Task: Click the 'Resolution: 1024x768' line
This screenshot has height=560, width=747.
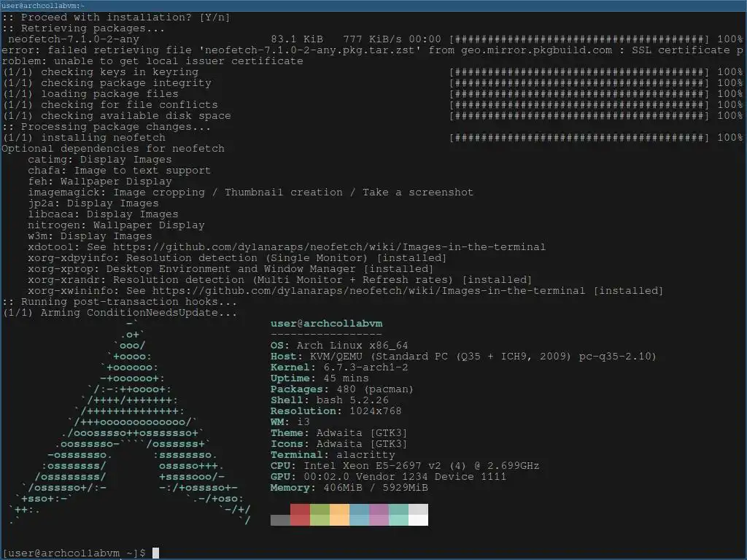Action: coord(336,411)
